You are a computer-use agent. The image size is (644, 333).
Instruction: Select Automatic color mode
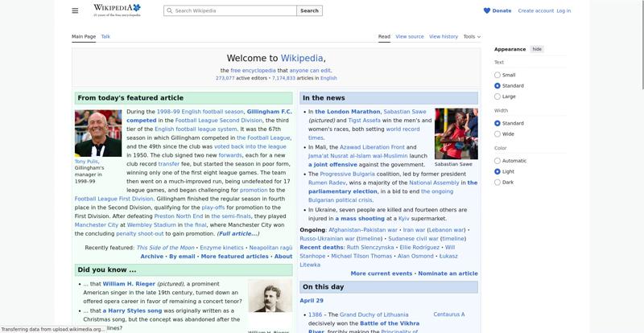(x=497, y=161)
